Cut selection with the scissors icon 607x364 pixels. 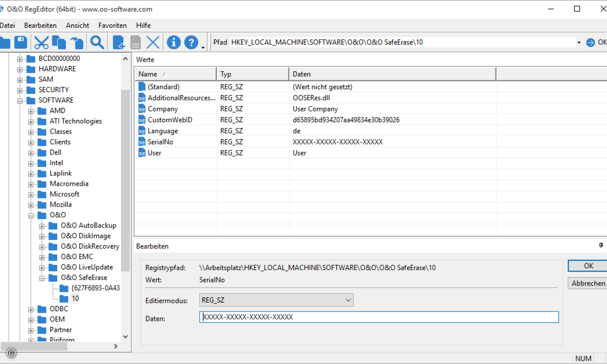click(41, 42)
